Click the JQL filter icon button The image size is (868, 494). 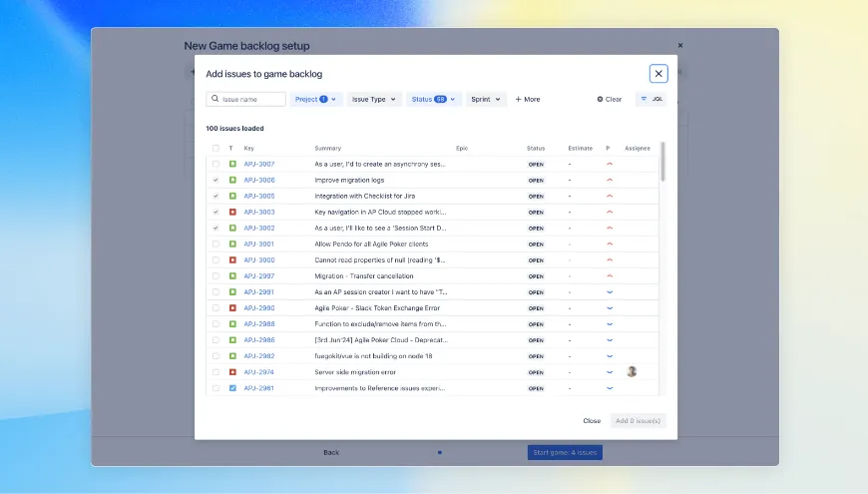[x=645, y=100]
